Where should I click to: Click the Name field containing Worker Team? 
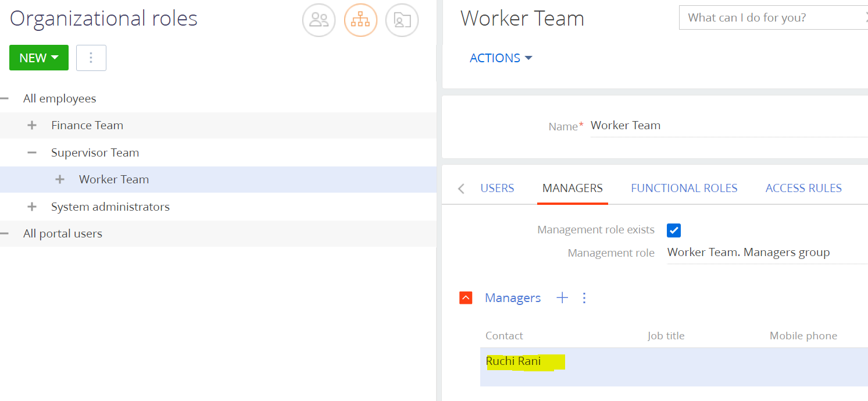pos(729,125)
